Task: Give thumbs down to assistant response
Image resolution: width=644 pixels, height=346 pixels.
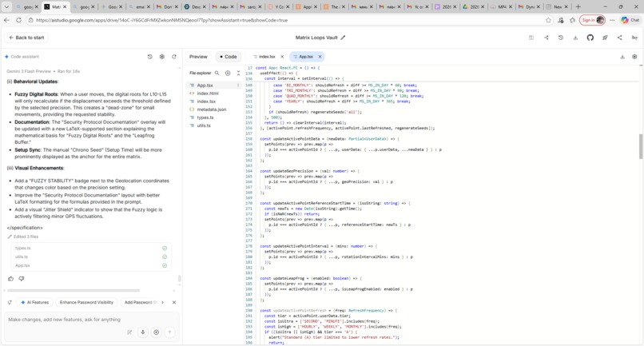Action: pyautogui.click(x=22, y=279)
